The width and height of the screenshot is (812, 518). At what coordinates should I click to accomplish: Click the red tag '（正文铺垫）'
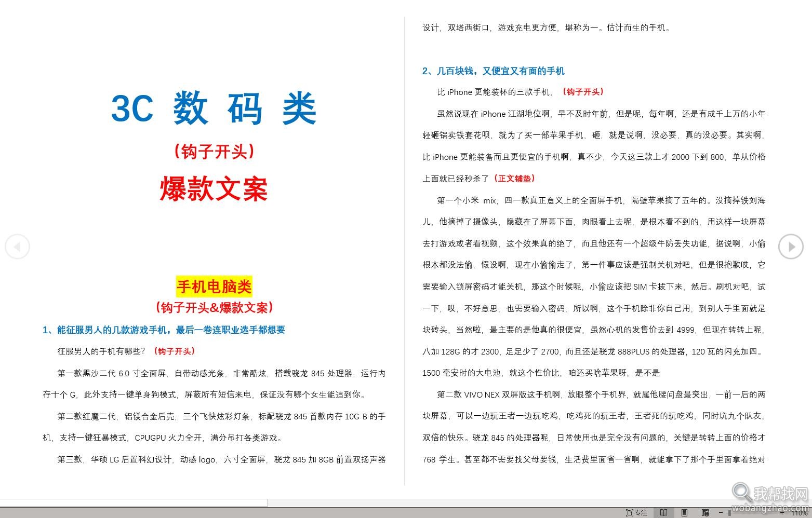click(514, 179)
